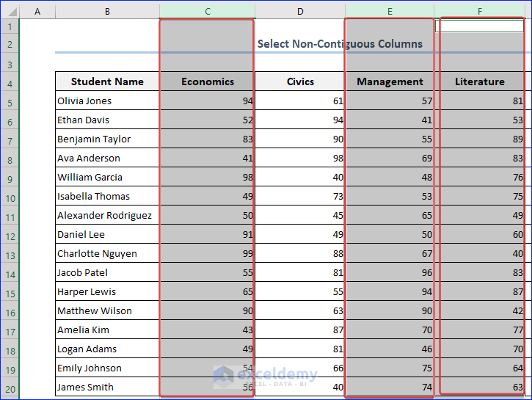Select the 'Ethan Davis' cell
The image size is (532, 400).
pos(107,120)
